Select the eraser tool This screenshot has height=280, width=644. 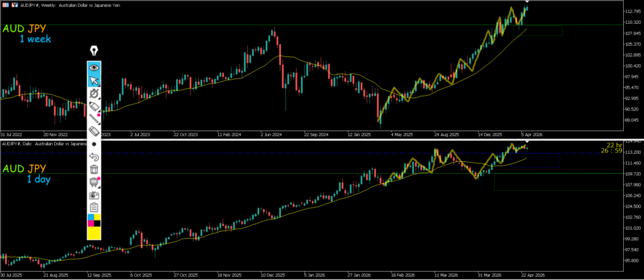(x=94, y=132)
